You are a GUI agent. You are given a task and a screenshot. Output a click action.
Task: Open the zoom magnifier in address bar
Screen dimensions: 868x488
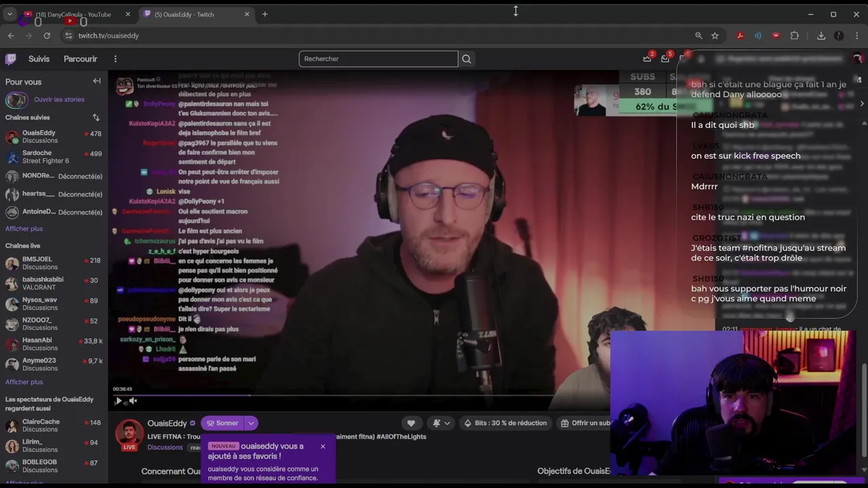[698, 35]
